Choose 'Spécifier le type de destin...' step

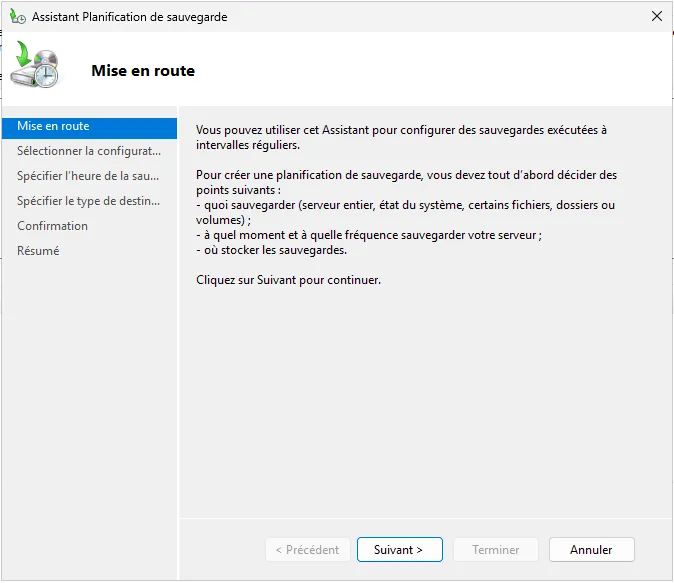(89, 201)
